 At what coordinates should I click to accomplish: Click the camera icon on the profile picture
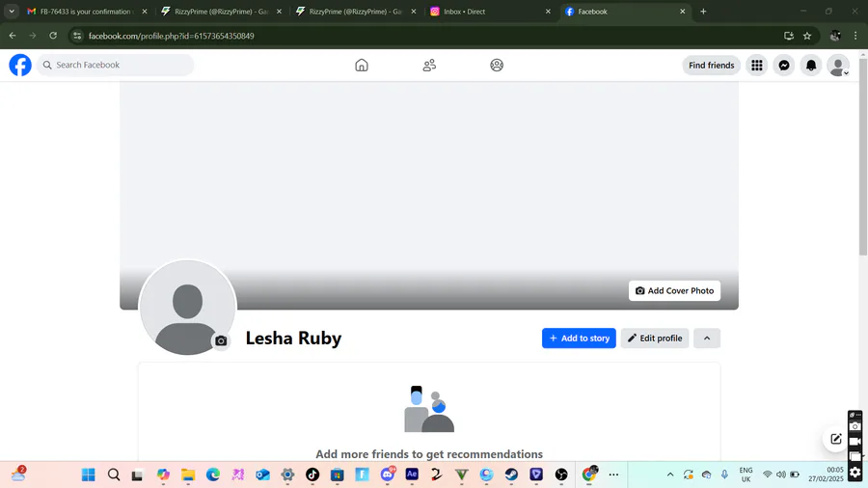pos(221,340)
